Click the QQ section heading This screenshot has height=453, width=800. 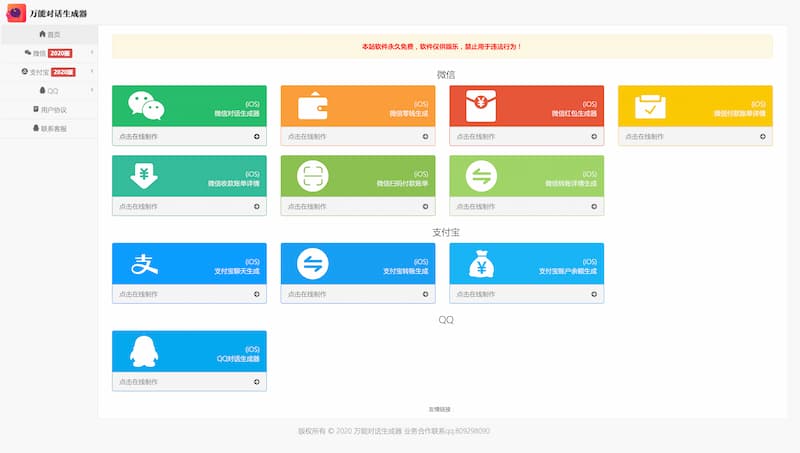(446, 320)
